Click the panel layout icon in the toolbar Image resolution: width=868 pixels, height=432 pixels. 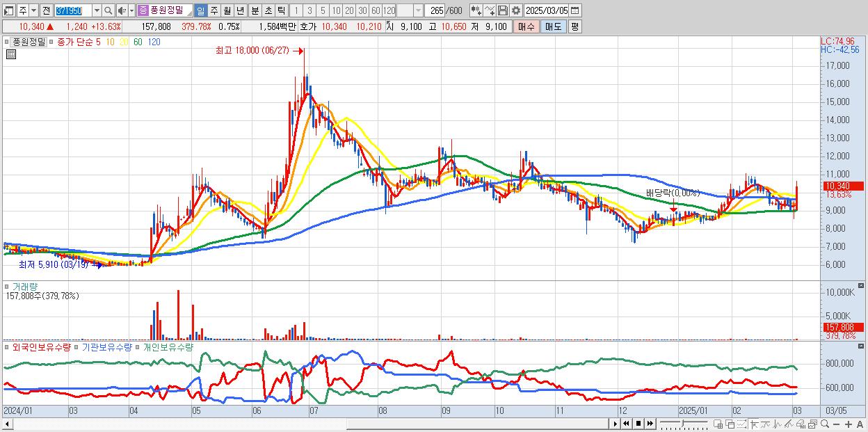coord(9,10)
